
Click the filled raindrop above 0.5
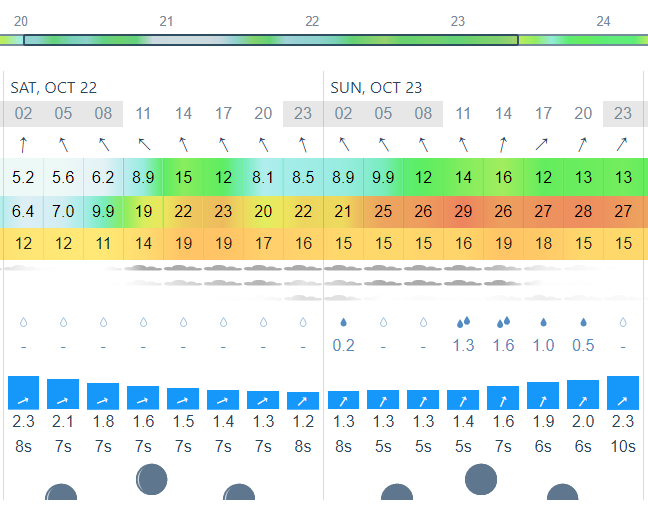pyautogui.click(x=583, y=322)
